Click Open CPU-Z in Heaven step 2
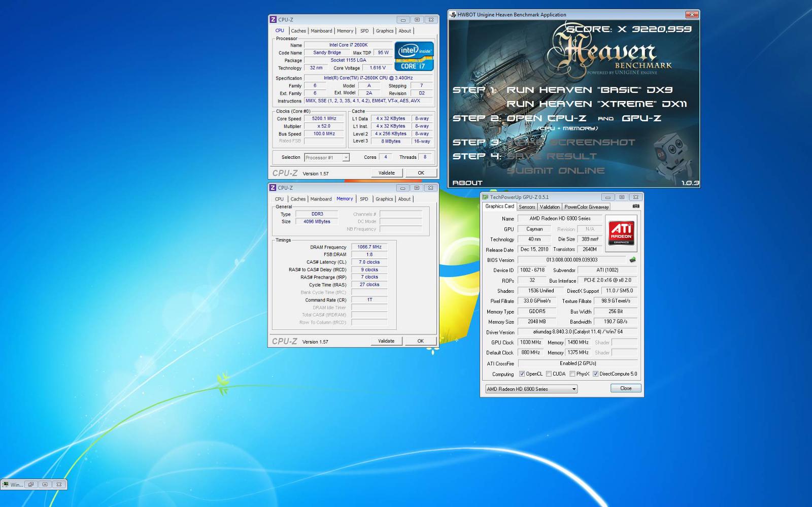812x507 pixels. 546,118
